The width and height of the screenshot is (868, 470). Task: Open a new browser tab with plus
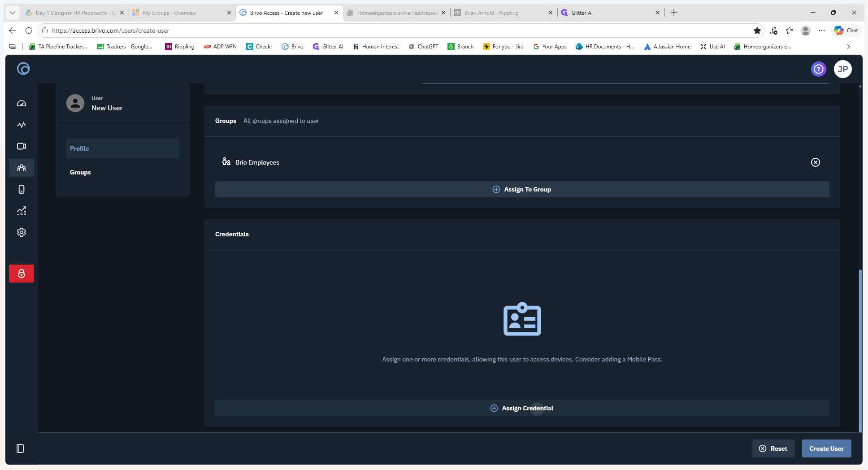click(x=674, y=13)
